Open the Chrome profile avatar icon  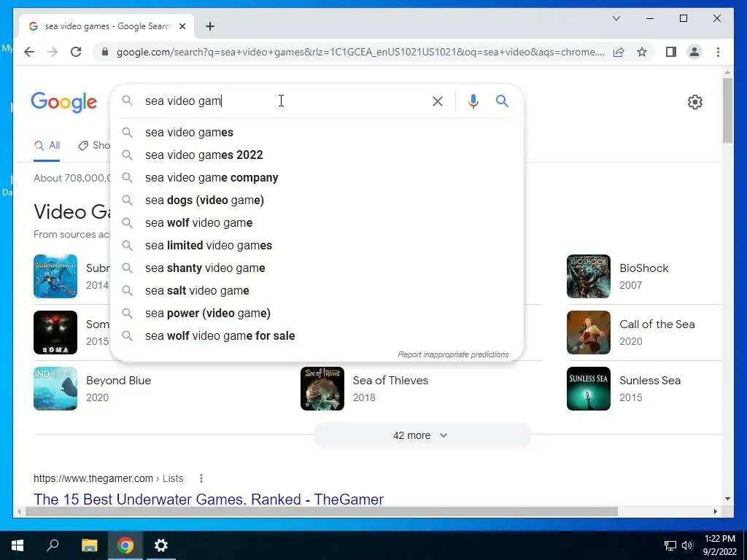(x=694, y=52)
